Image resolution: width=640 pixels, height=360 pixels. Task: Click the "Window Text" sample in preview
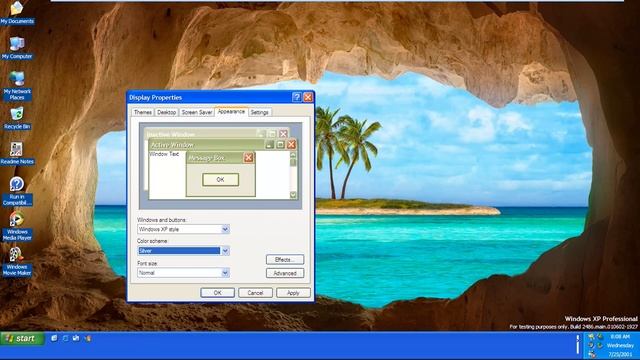[x=164, y=154]
